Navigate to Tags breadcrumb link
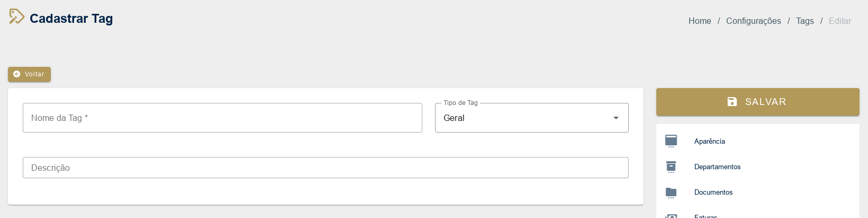The height and width of the screenshot is (218, 868). (x=805, y=21)
